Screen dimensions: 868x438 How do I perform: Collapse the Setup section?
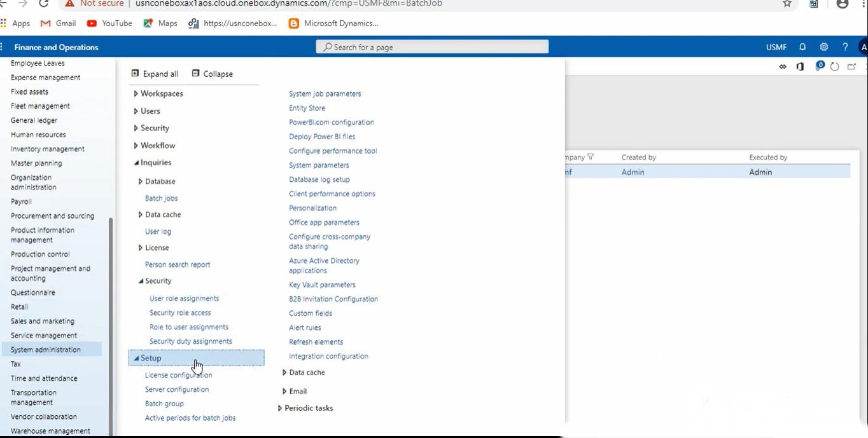(x=136, y=358)
